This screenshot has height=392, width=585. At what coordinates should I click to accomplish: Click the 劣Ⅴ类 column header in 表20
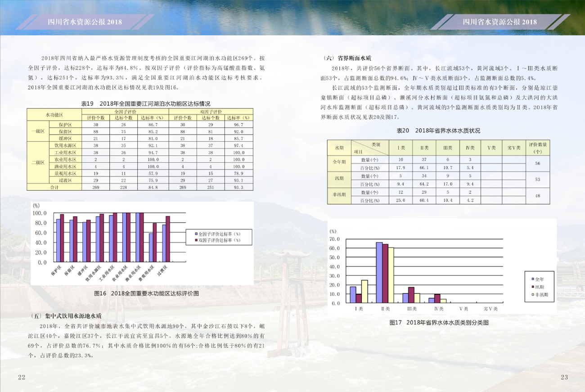click(x=513, y=148)
